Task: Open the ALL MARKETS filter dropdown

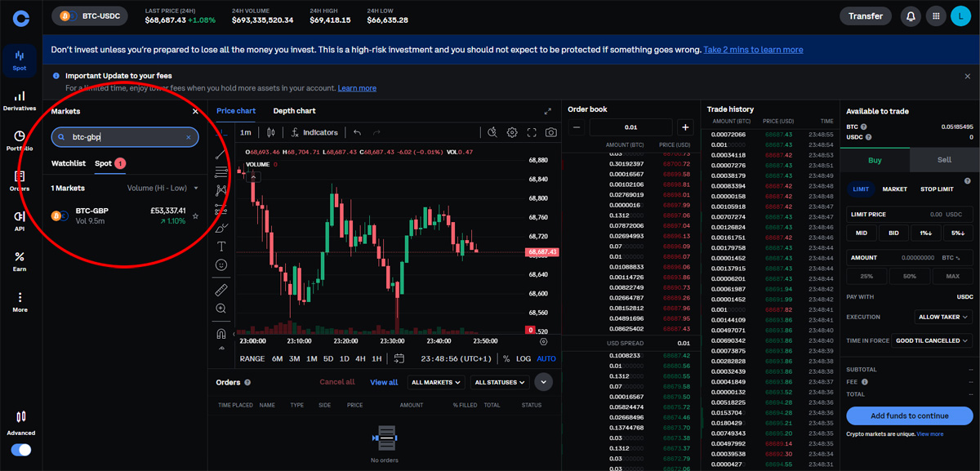Action: tap(437, 382)
